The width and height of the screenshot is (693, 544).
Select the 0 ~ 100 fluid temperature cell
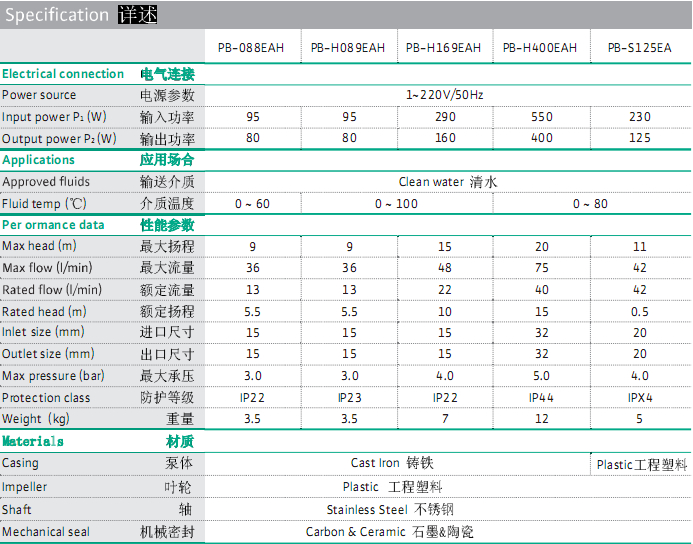point(396,204)
